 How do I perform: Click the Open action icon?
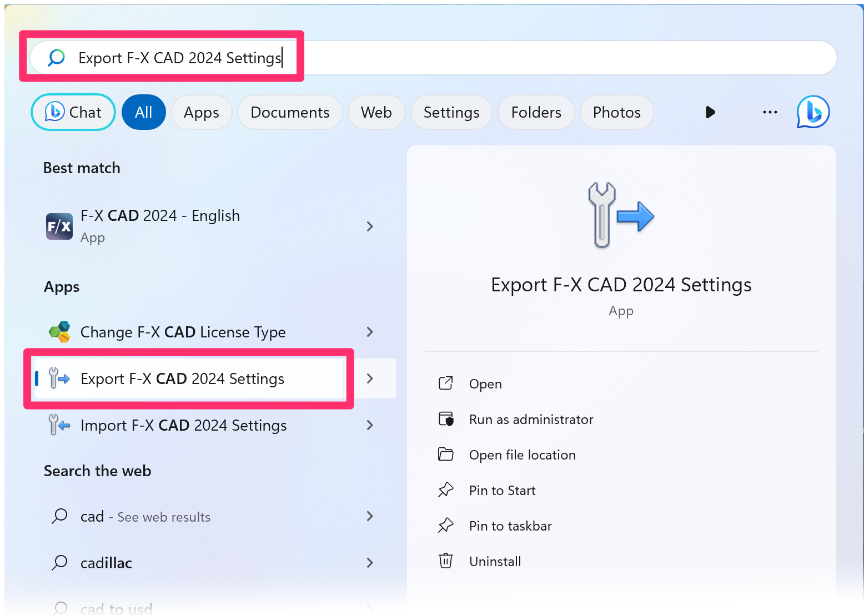[x=446, y=383]
